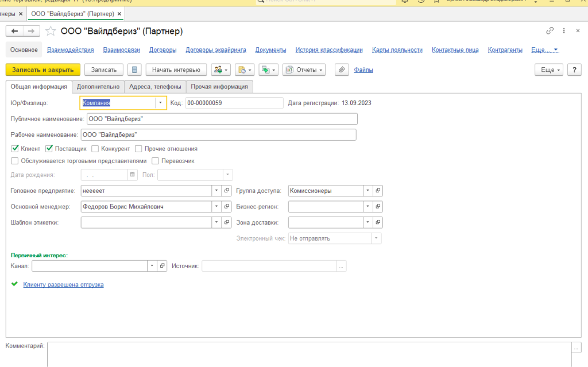Toggle the Поставщик checkbox
The height and width of the screenshot is (367, 588).
[49, 149]
